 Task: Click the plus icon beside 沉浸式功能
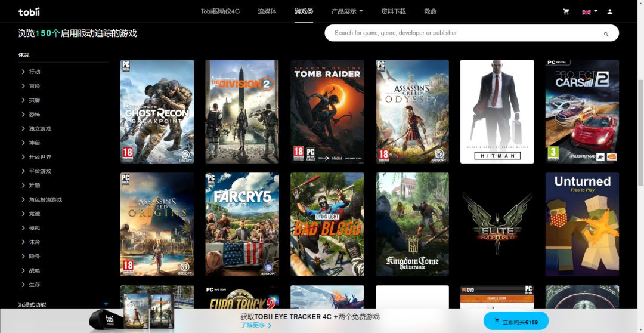point(106,304)
